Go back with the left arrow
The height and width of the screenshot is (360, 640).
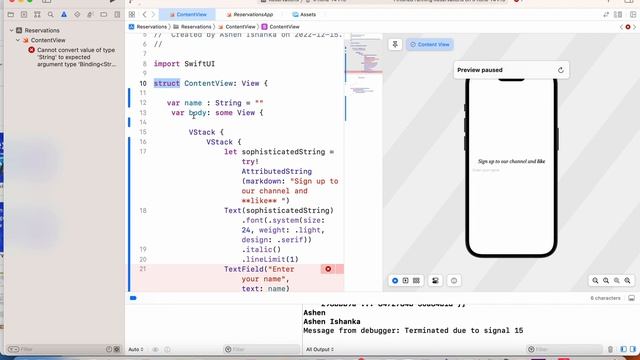[144, 14]
